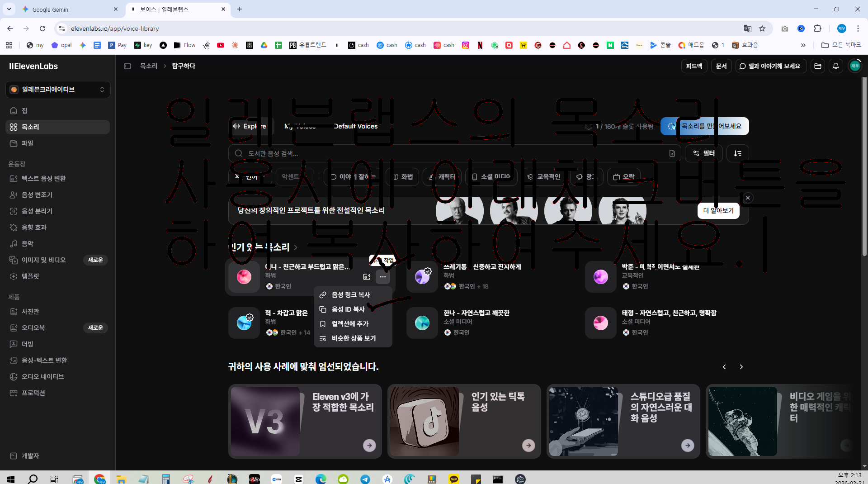This screenshot has width=868, height=484.
Task: Click the file upload icon in search box
Action: [x=672, y=153]
